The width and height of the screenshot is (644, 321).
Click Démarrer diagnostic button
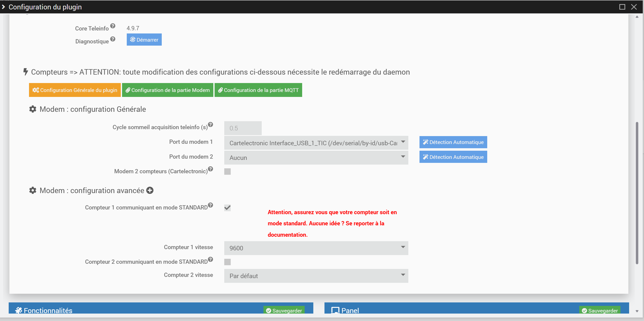point(144,40)
